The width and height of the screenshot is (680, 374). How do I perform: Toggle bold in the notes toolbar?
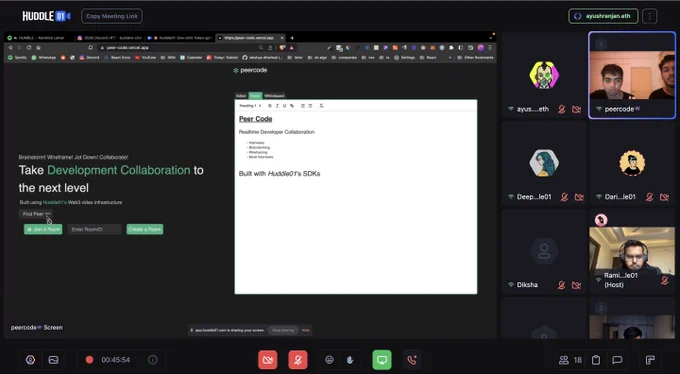click(x=270, y=106)
